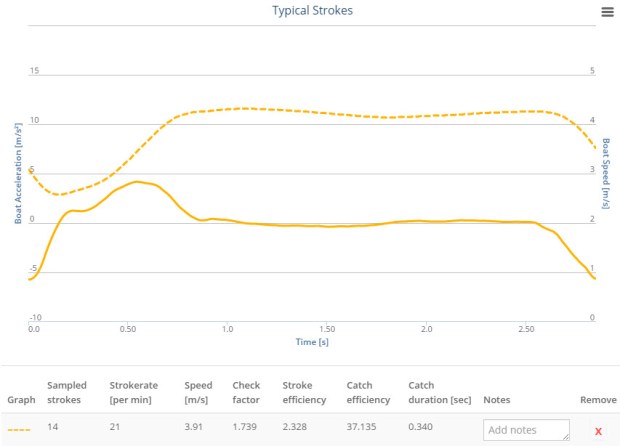Click the Typical Strokes chart title

coord(312,11)
